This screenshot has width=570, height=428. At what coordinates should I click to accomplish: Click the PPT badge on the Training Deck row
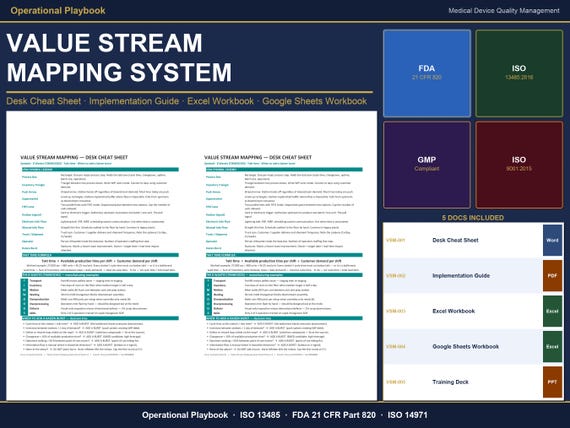click(x=552, y=382)
